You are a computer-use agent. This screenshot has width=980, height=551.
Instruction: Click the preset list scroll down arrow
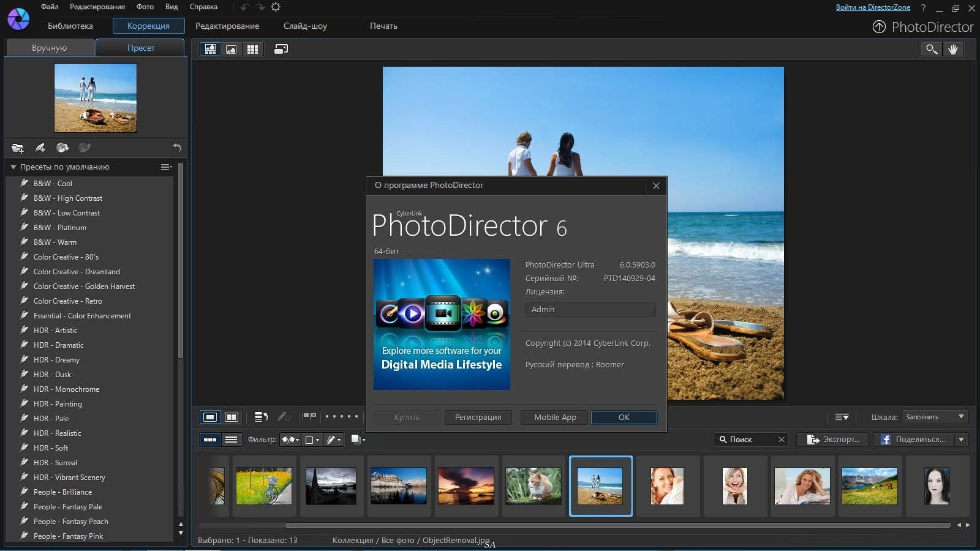point(181,533)
